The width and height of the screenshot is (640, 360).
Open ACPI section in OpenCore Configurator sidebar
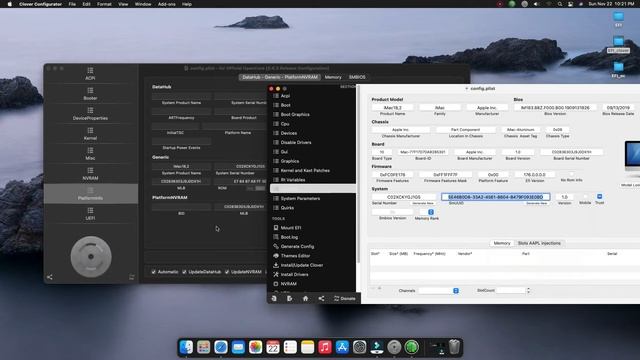[x=90, y=74]
